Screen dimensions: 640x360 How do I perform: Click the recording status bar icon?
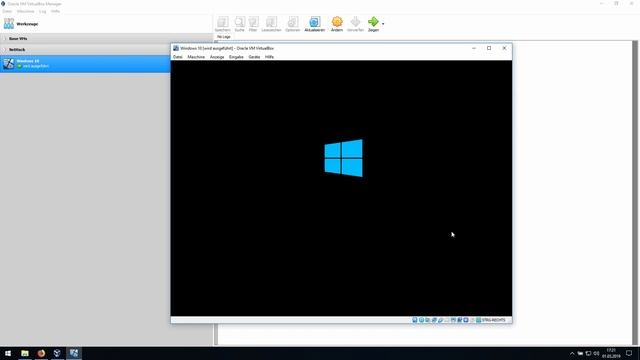tap(459, 320)
